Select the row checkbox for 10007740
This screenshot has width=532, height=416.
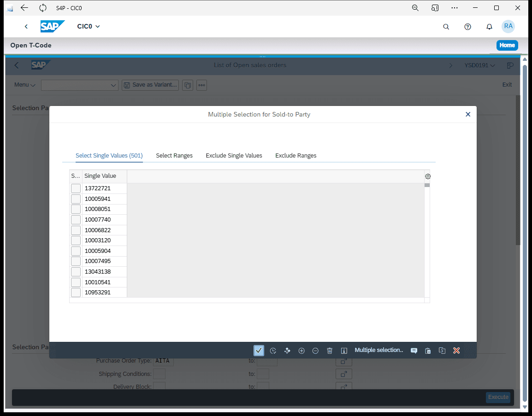[76, 220]
